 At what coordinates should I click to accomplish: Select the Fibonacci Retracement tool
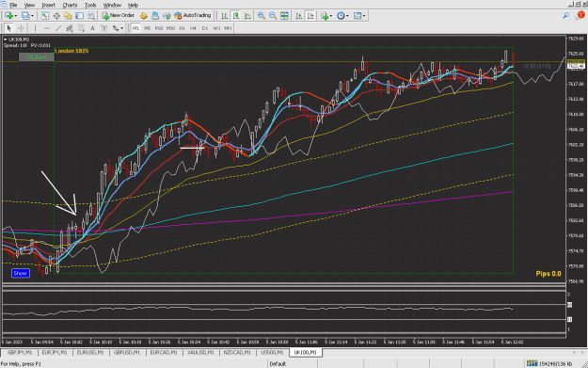pos(81,28)
